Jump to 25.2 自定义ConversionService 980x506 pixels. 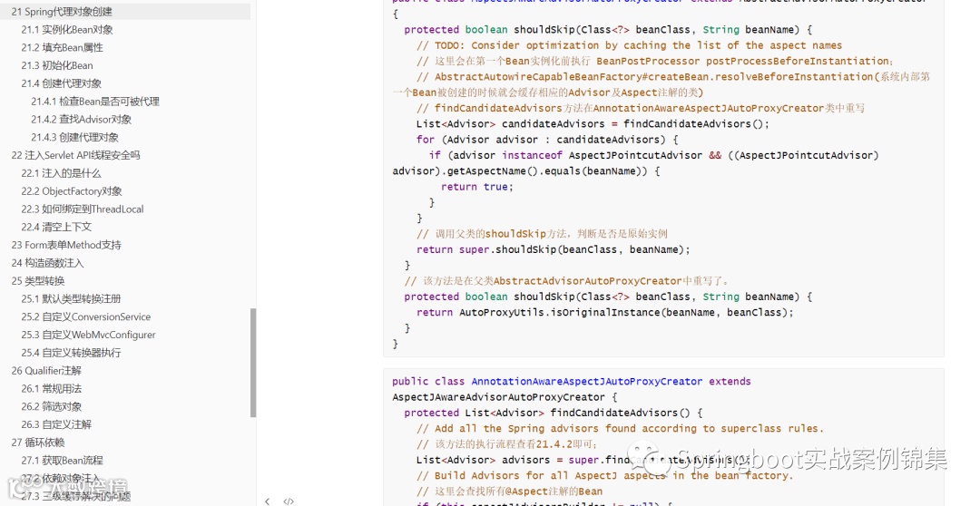(85, 316)
